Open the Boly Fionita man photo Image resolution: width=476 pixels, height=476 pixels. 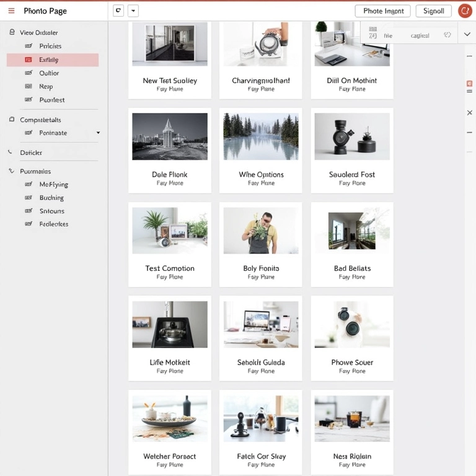tap(261, 231)
